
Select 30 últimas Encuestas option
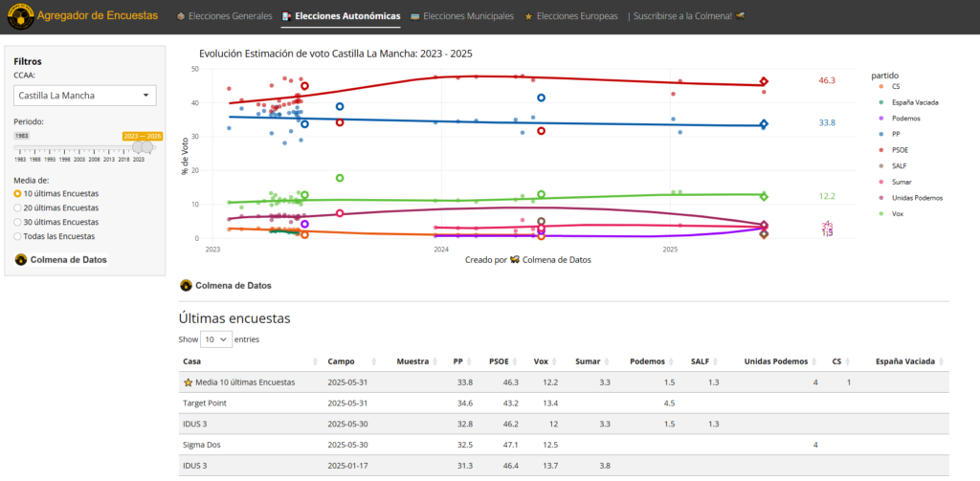18,221
